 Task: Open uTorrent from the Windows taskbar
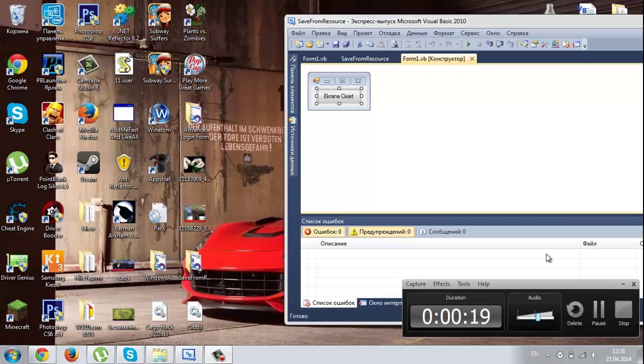pos(101,355)
